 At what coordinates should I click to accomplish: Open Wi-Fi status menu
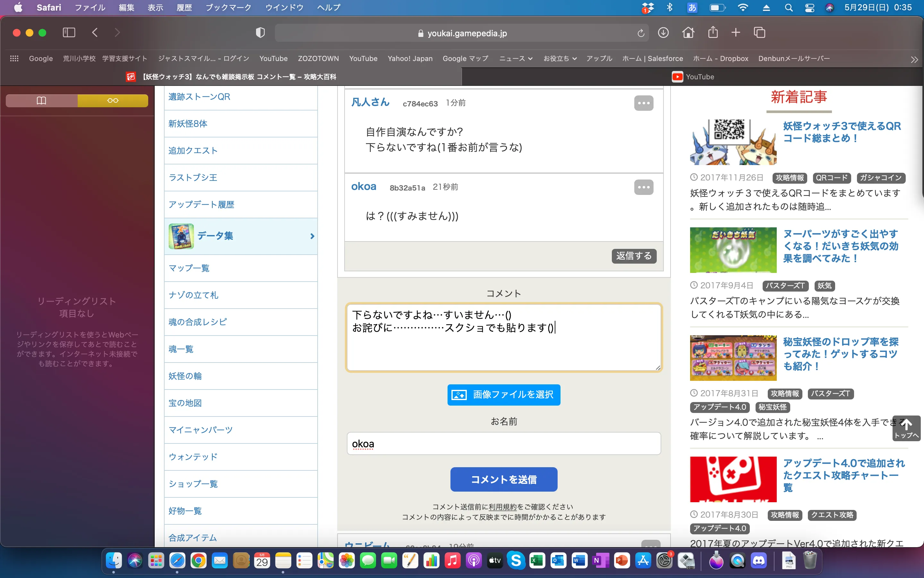743,8
